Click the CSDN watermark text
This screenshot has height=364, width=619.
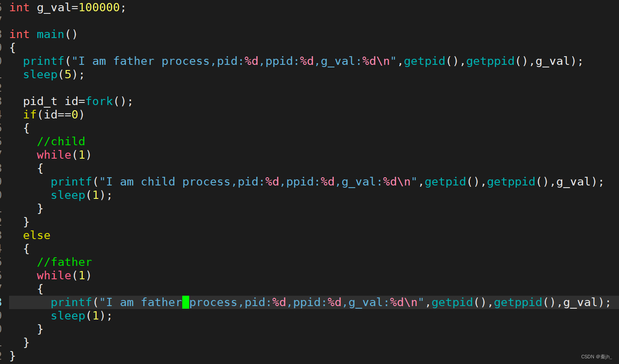tap(596, 357)
